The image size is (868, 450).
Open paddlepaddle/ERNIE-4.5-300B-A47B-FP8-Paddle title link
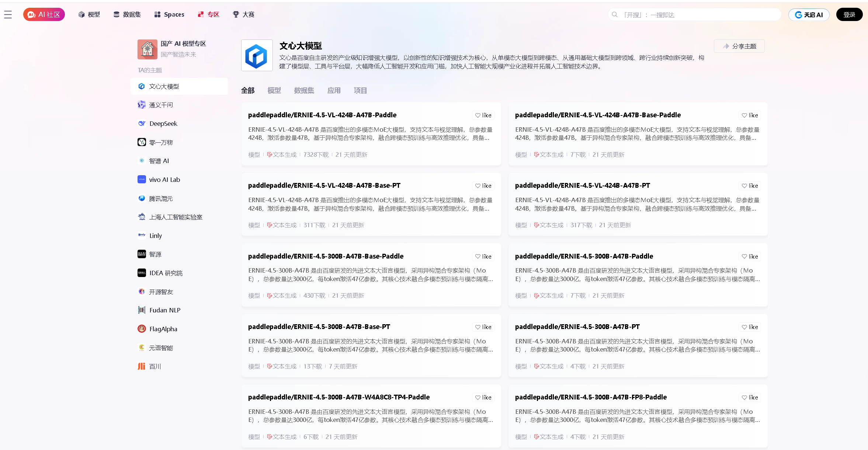[x=591, y=397]
